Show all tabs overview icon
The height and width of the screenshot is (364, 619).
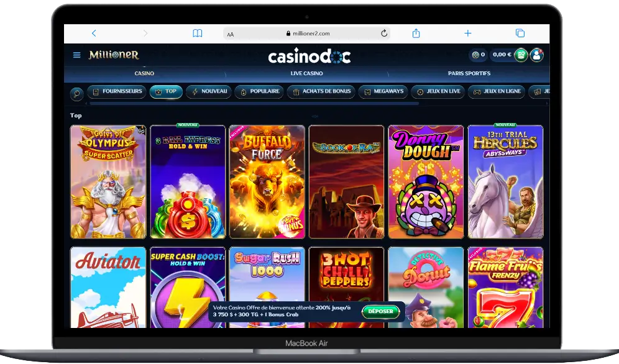pyautogui.click(x=520, y=34)
